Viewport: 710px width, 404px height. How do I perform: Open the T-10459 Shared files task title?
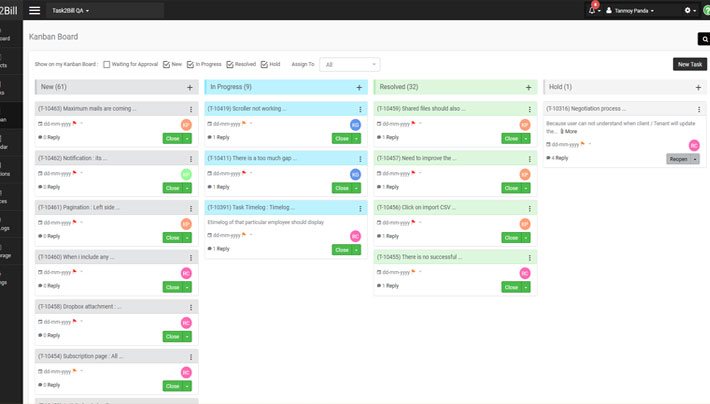[x=422, y=108]
